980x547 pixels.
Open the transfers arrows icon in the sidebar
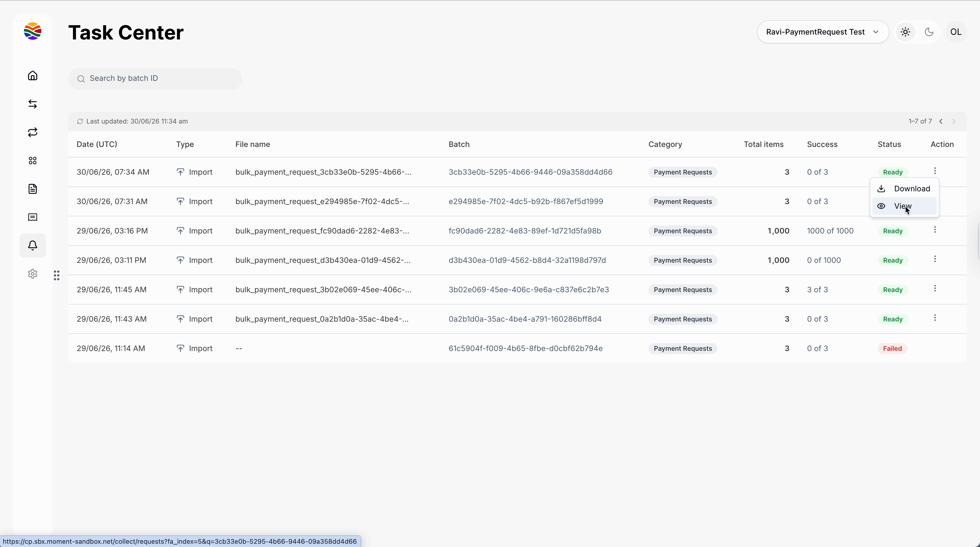33,104
